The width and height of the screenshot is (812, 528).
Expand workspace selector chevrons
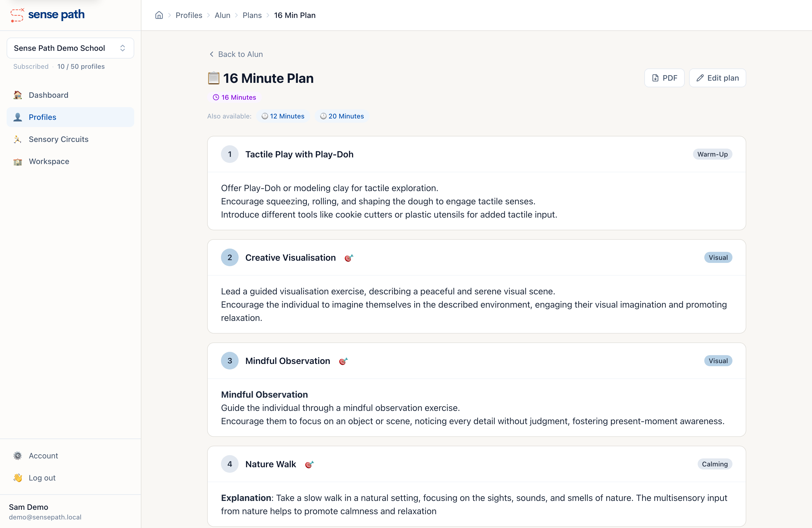click(x=122, y=48)
